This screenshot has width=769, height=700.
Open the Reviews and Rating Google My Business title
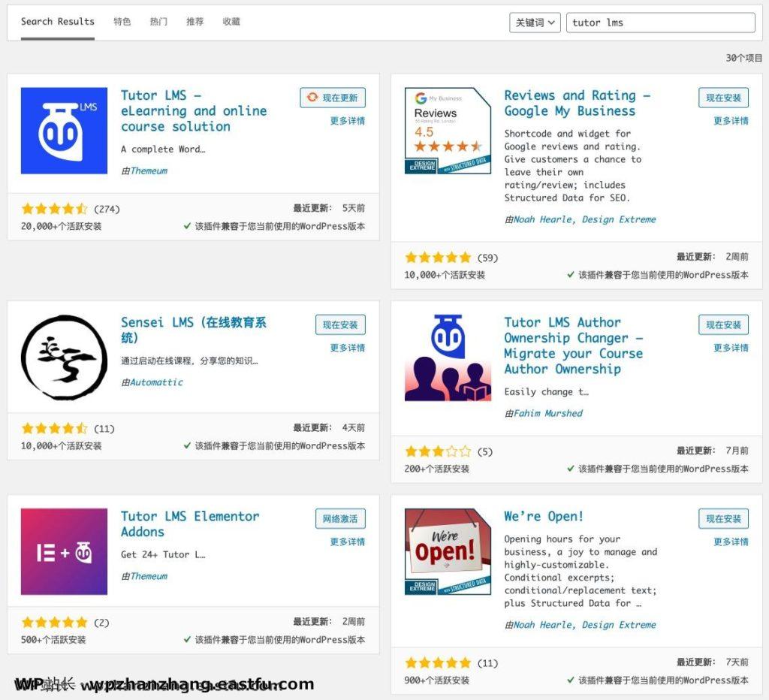point(578,103)
